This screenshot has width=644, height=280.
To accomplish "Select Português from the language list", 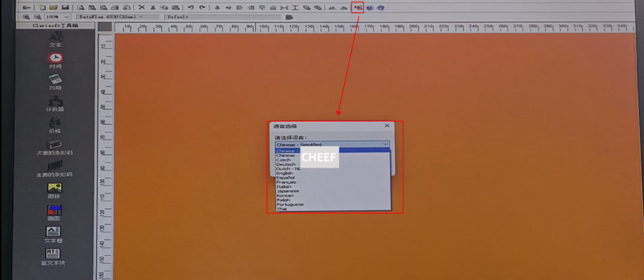I will point(291,204).
